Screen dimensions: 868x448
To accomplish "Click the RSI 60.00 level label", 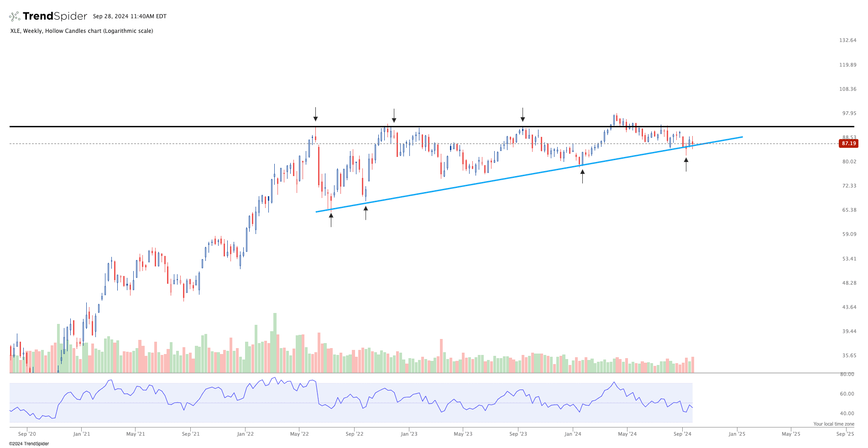I will 847,394.
